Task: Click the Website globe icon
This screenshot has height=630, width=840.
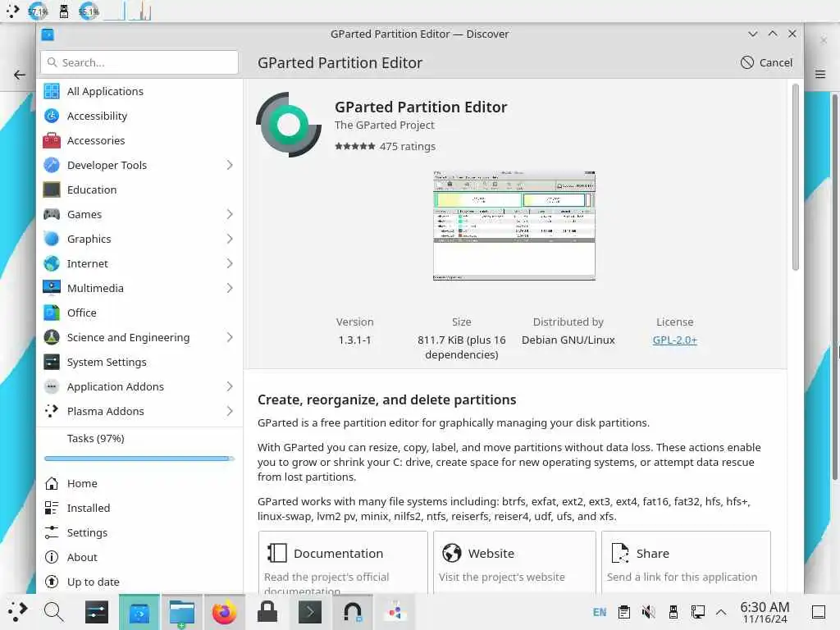Action: click(x=452, y=553)
